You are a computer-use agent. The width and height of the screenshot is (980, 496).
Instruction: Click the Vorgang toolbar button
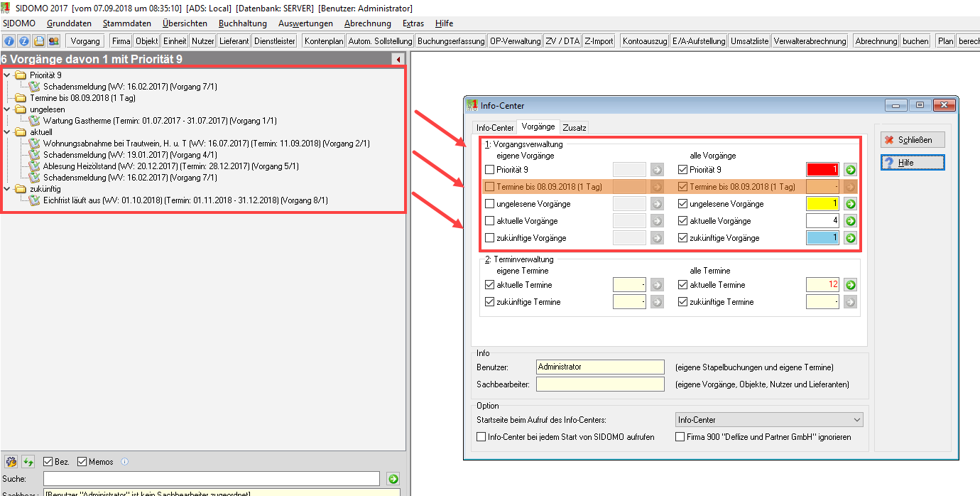pos(86,41)
